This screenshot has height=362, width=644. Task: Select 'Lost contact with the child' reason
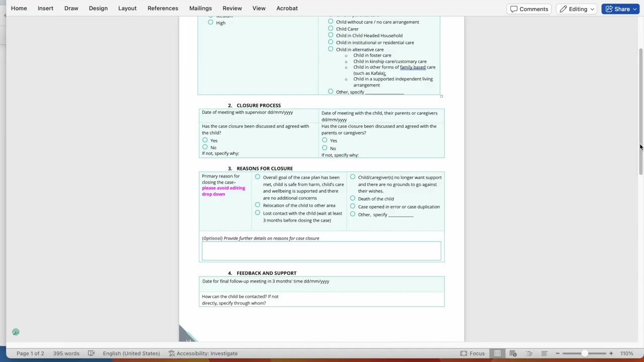(258, 213)
